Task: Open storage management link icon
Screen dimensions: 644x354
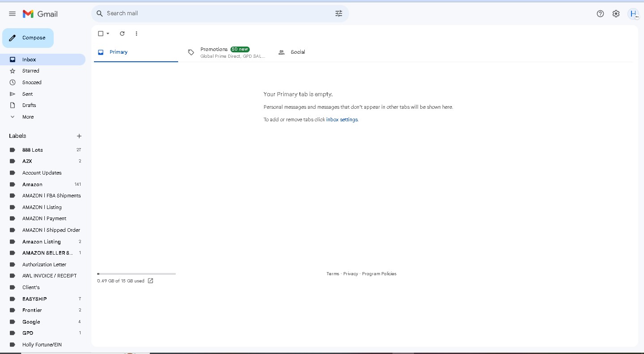Action: pyautogui.click(x=150, y=281)
